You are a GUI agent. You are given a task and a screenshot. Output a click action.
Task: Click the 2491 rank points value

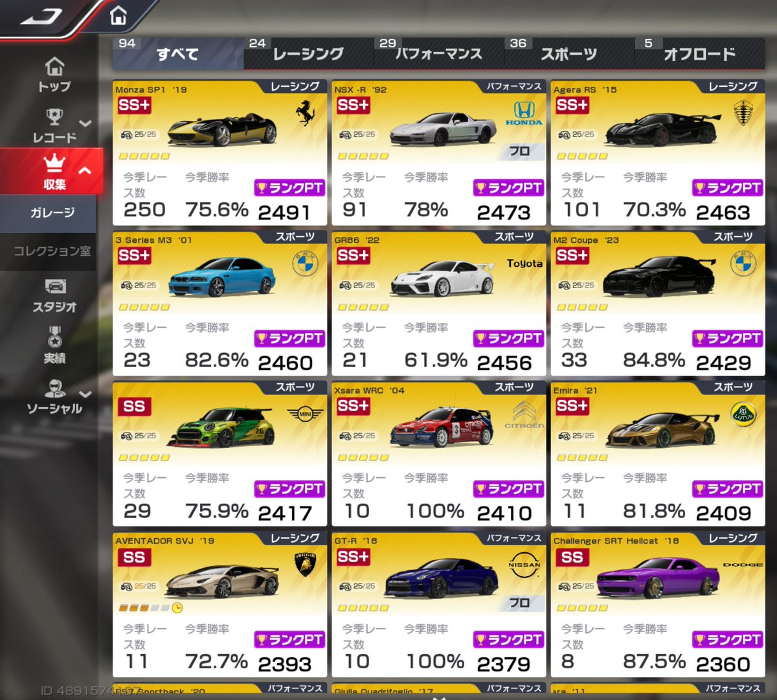pos(284,212)
